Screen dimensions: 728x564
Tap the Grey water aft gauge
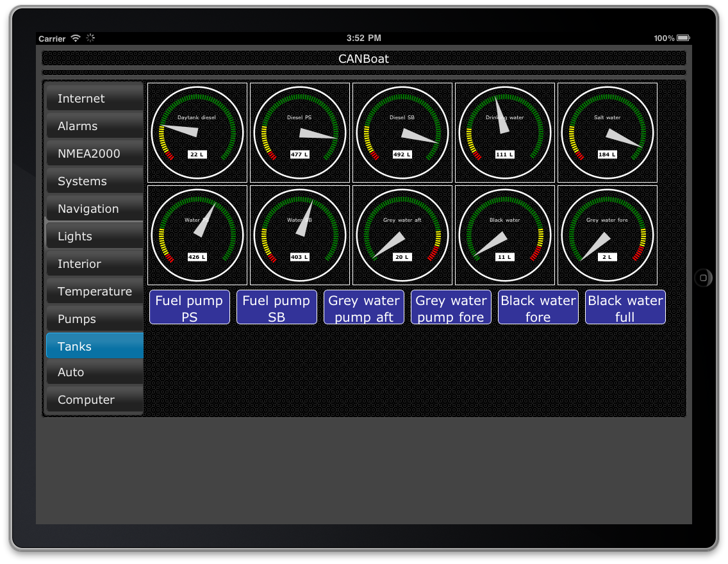coord(402,235)
